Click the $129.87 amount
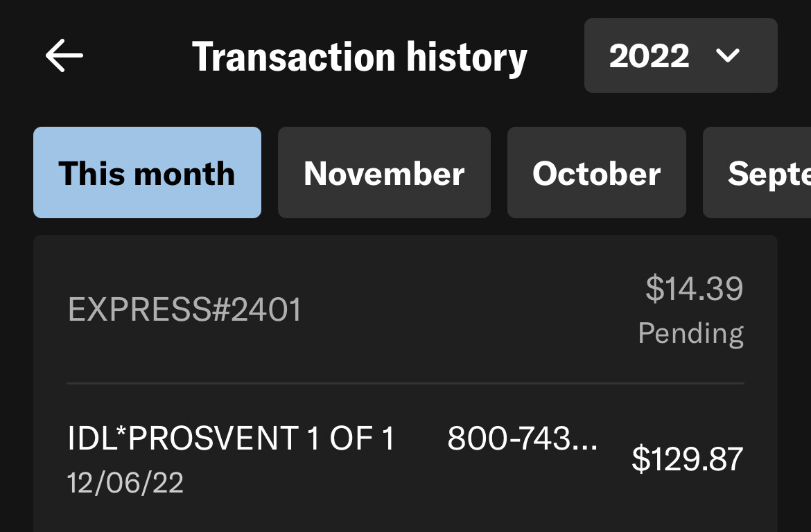 (687, 459)
